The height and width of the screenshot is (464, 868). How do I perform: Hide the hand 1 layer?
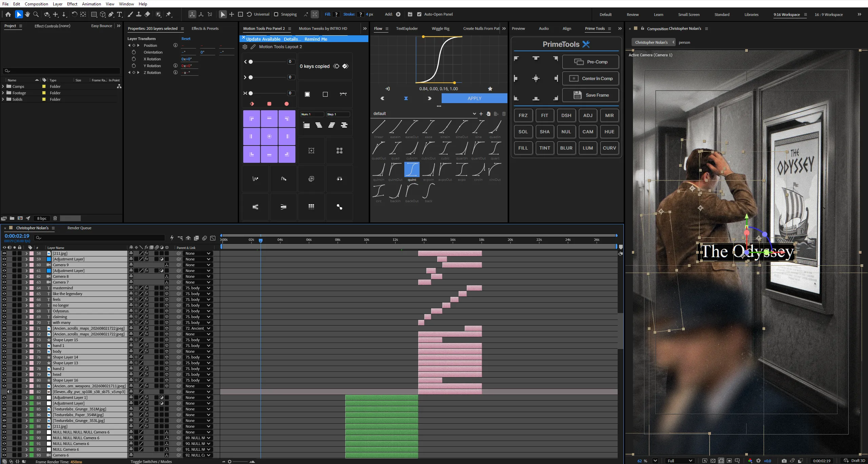coord(4,346)
